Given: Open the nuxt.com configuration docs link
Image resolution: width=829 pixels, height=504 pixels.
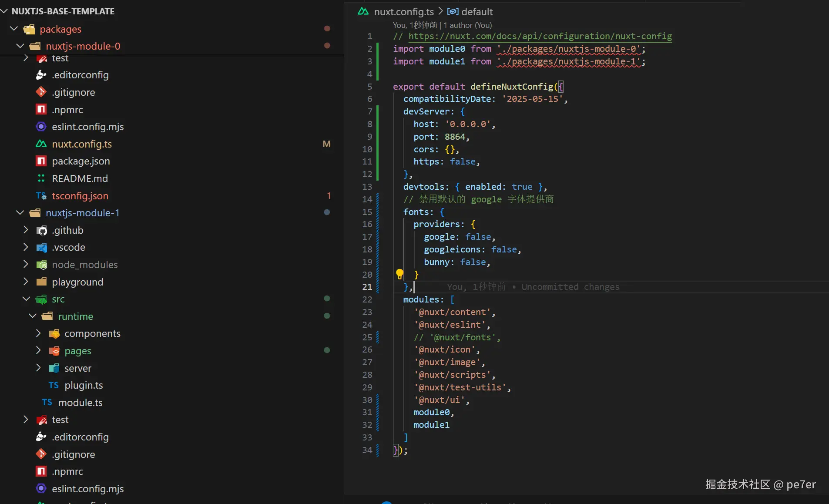Looking at the screenshot, I should [540, 36].
